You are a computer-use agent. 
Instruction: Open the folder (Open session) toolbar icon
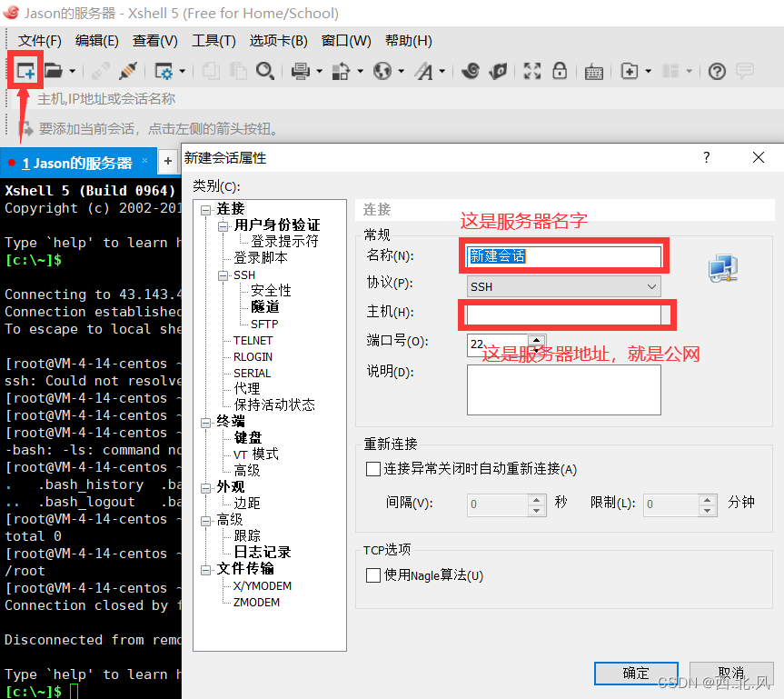53,71
